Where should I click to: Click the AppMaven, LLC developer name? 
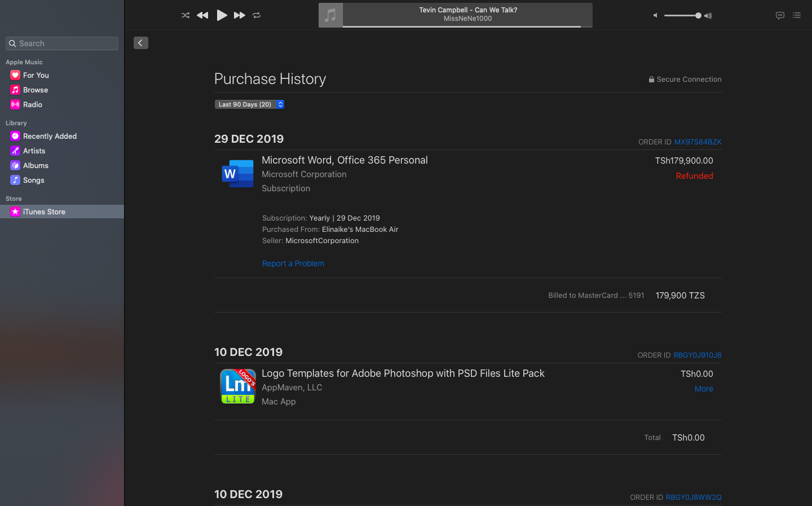[292, 388]
